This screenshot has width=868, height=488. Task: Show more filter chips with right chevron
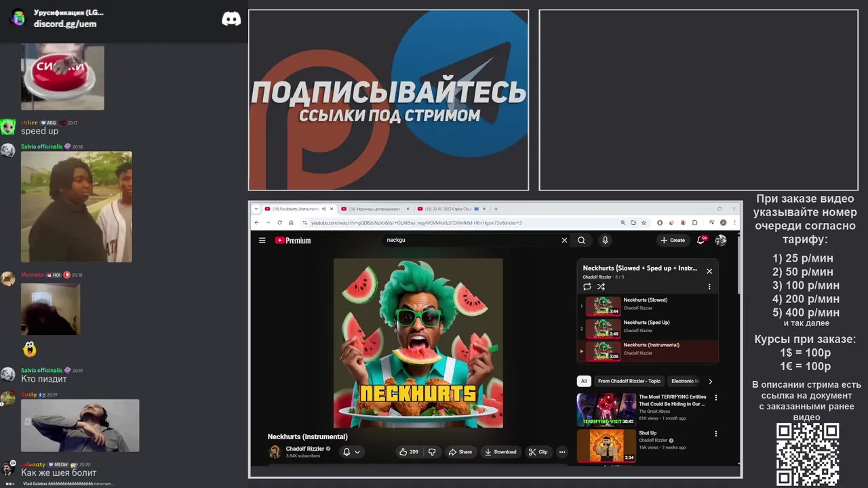pyautogui.click(x=710, y=381)
